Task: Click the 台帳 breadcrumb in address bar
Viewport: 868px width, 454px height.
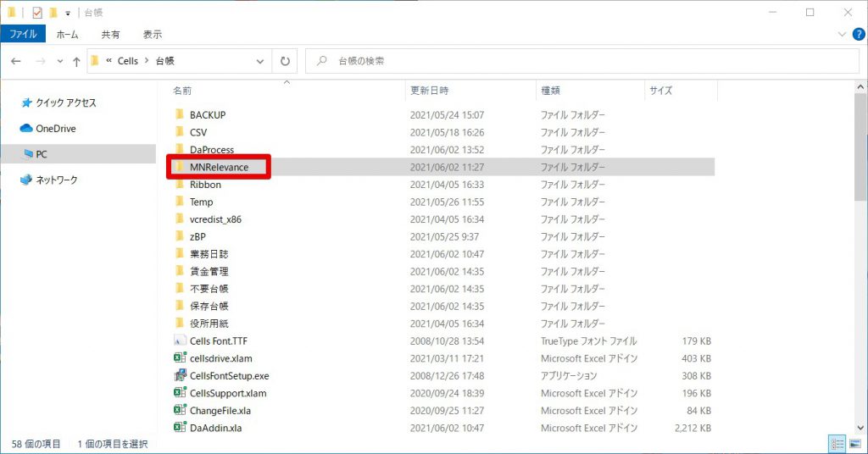Action: (x=165, y=61)
